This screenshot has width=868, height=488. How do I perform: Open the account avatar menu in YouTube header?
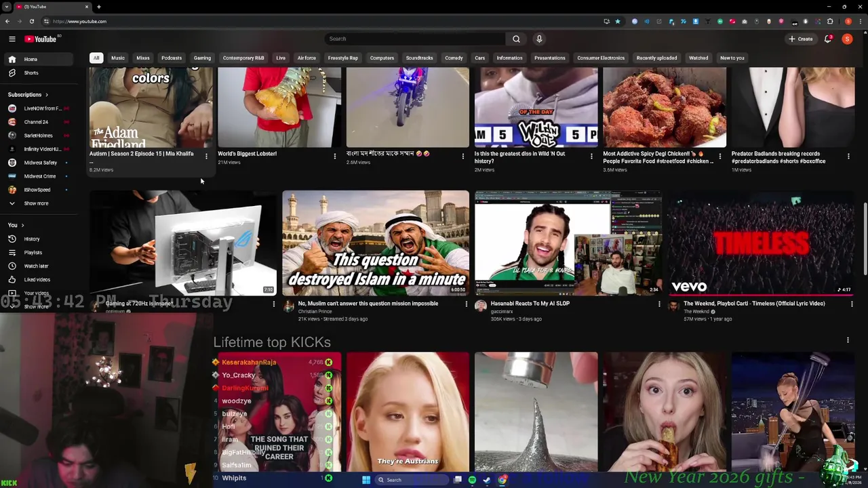847,39
